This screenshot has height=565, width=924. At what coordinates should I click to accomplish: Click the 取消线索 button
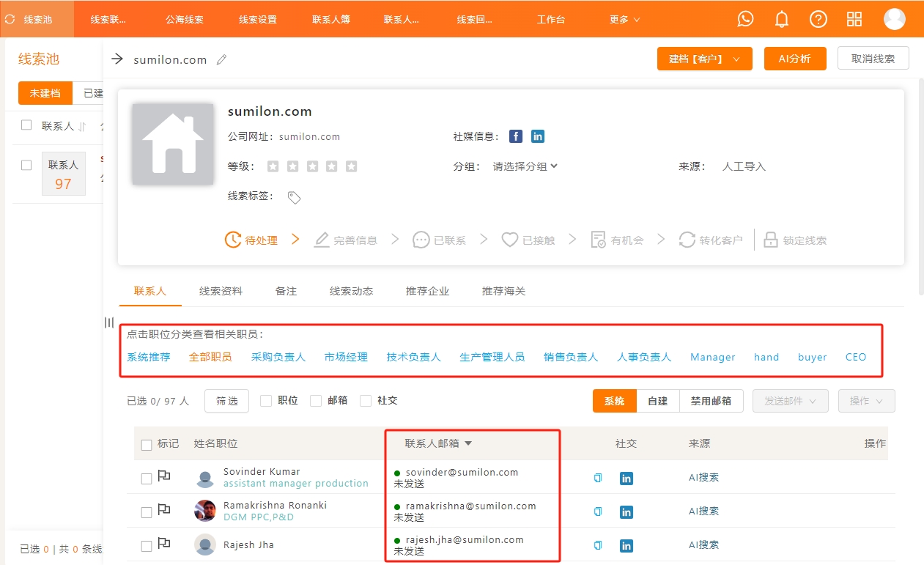click(873, 59)
